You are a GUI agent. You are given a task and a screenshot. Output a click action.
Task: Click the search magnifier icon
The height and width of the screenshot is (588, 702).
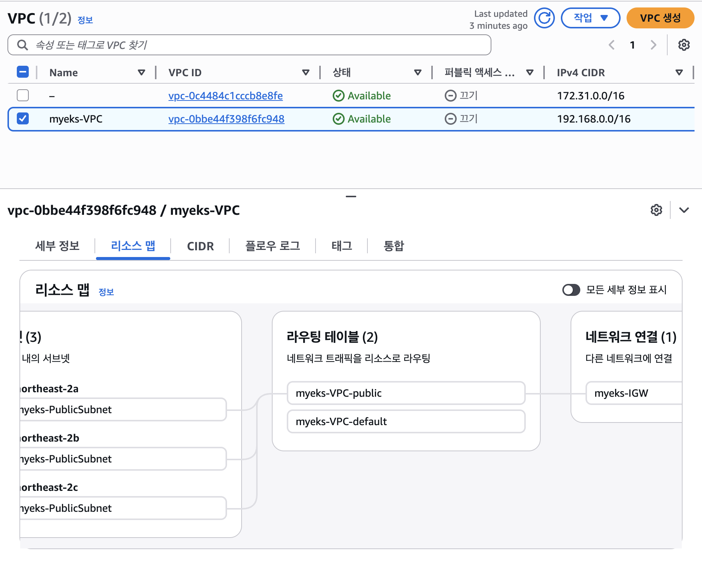22,45
